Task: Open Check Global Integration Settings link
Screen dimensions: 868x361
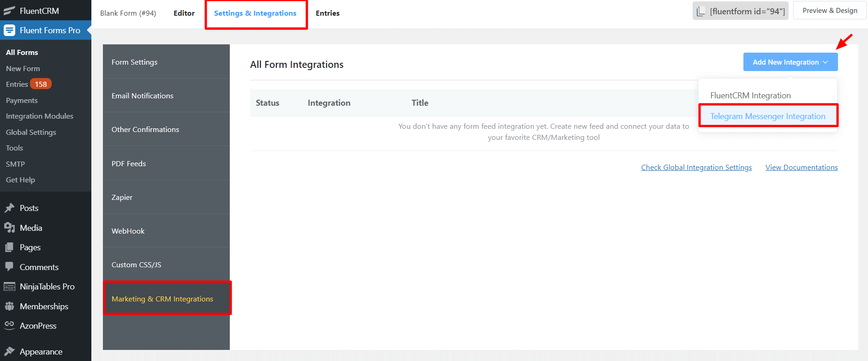Action: point(696,168)
